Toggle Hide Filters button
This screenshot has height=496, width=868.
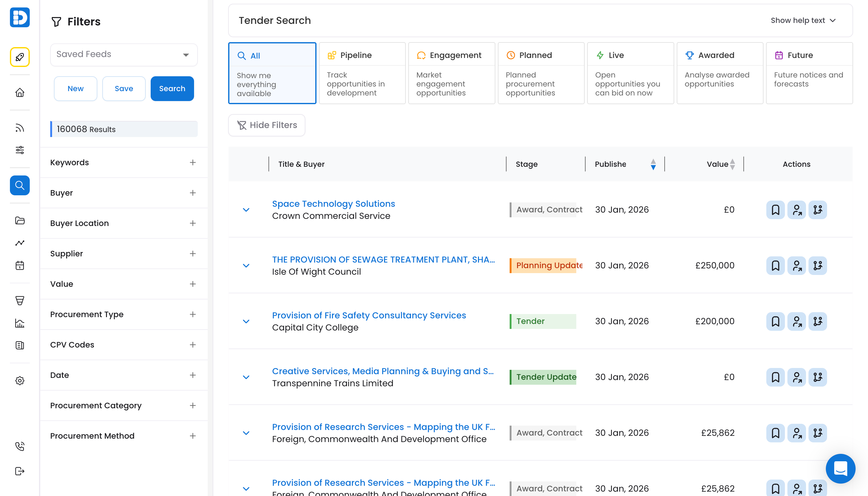(266, 125)
